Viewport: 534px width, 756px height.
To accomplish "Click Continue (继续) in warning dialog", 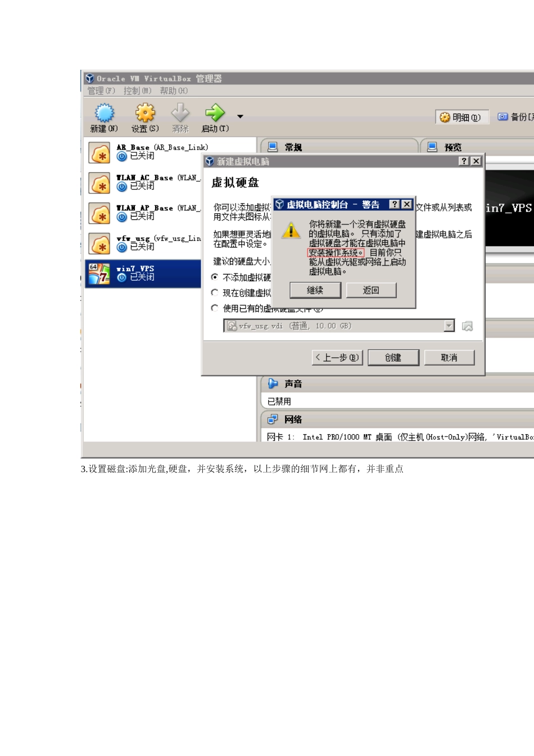I will 315,290.
